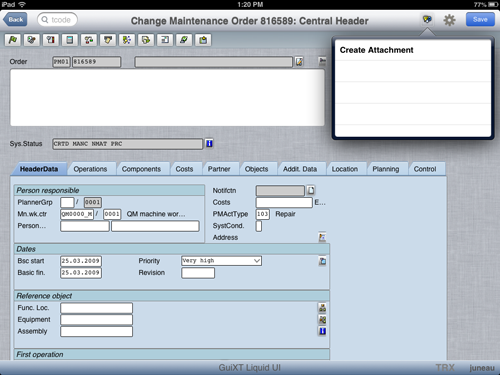Switch to Operations tab
This screenshot has width=500, height=375.
(x=90, y=169)
